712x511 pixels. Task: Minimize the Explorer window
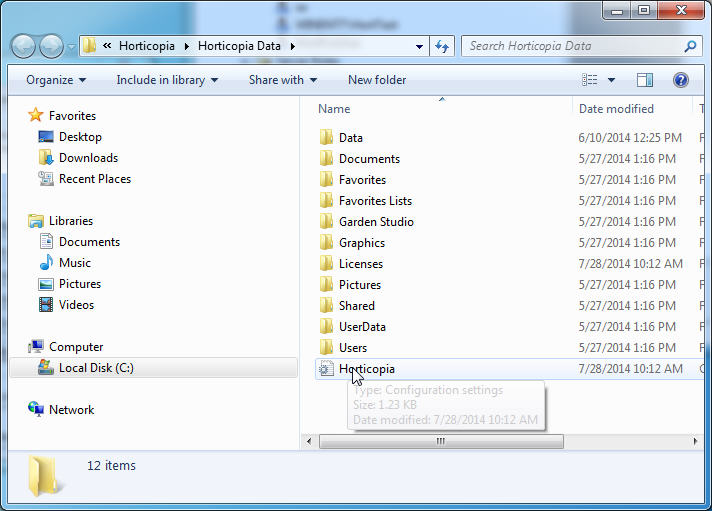[617, 11]
